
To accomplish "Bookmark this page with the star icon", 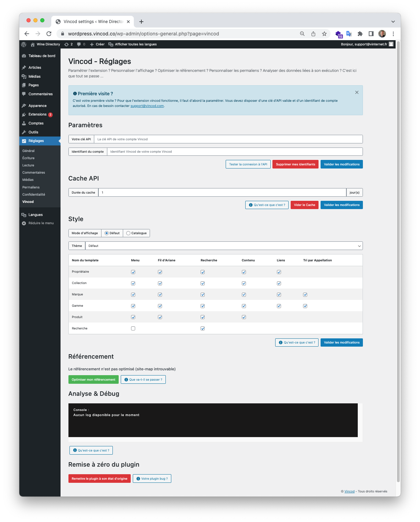I will (x=324, y=34).
